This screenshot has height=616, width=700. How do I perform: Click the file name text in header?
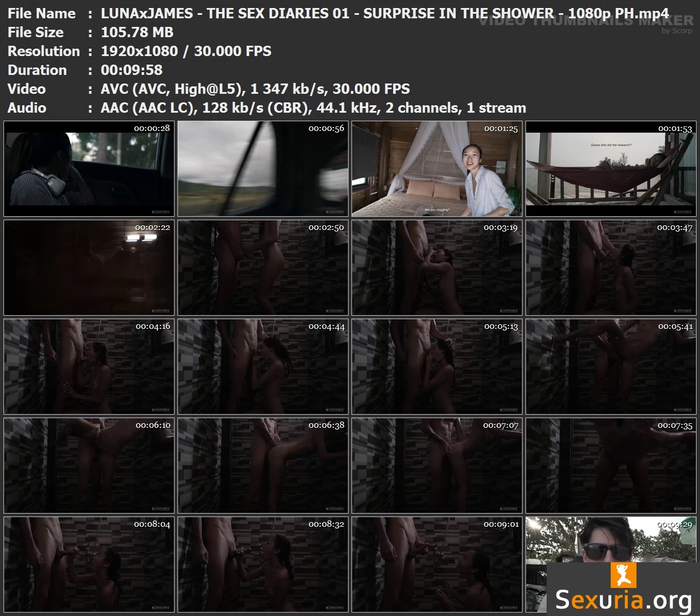(x=385, y=13)
